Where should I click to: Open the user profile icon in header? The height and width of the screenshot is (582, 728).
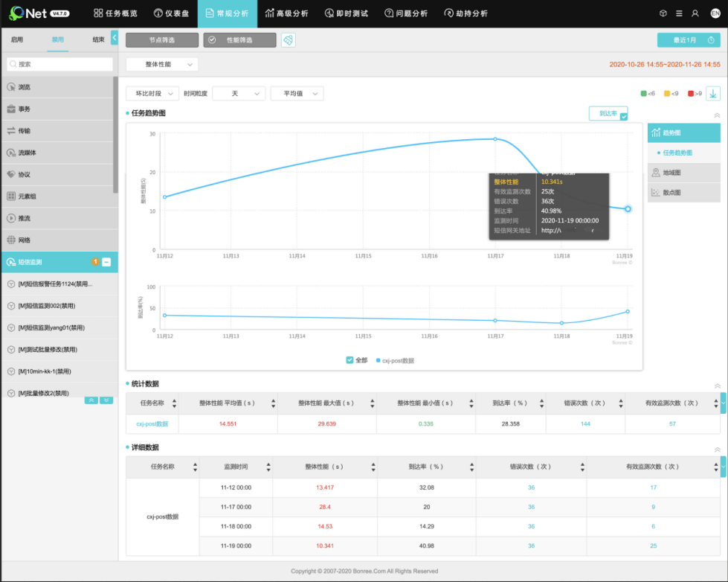[x=695, y=13]
